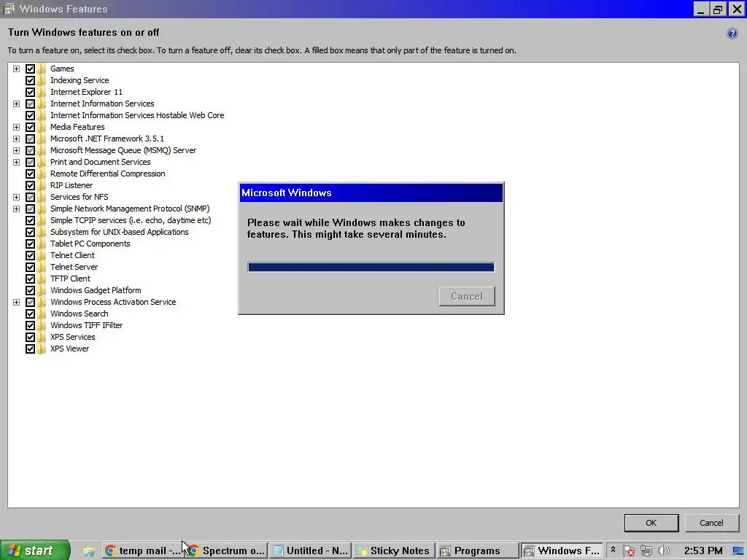Show hidden tray icons arrow
This screenshot has width=747, height=560.
point(613,550)
